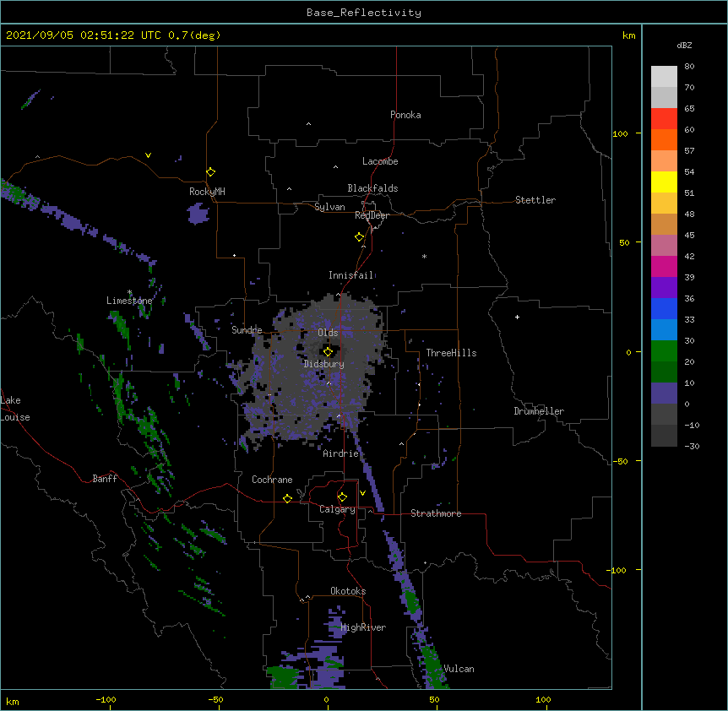The image size is (728, 711).
Task: Click the Drumheller label
Action: tap(539, 411)
